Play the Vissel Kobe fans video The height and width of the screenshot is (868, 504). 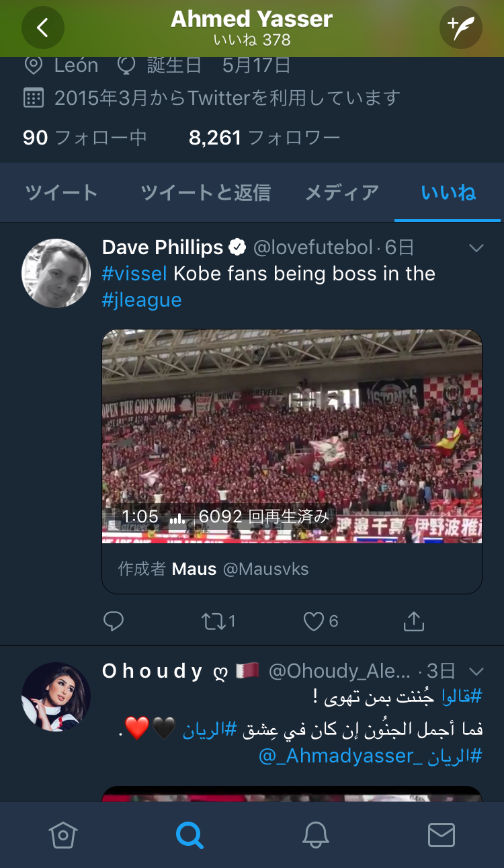coord(292,436)
